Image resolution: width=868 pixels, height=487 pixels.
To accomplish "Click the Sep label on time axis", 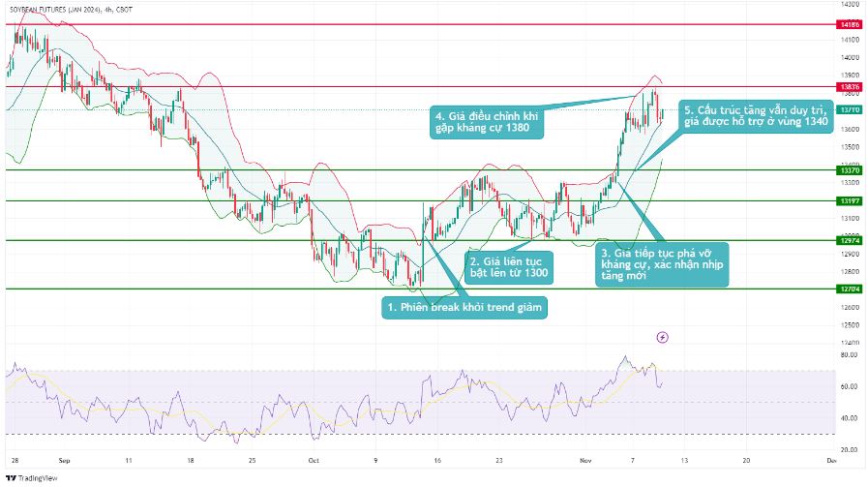I will tap(65, 462).
